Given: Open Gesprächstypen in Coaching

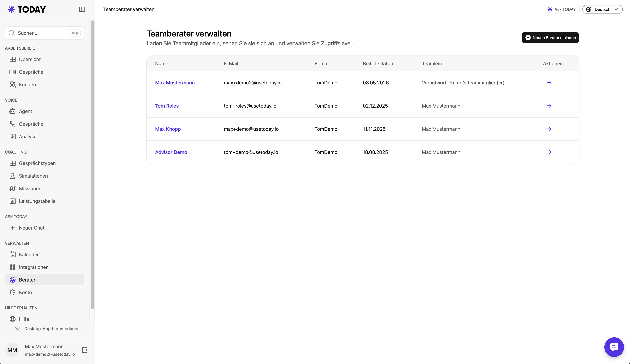Looking at the screenshot, I should [44, 163].
